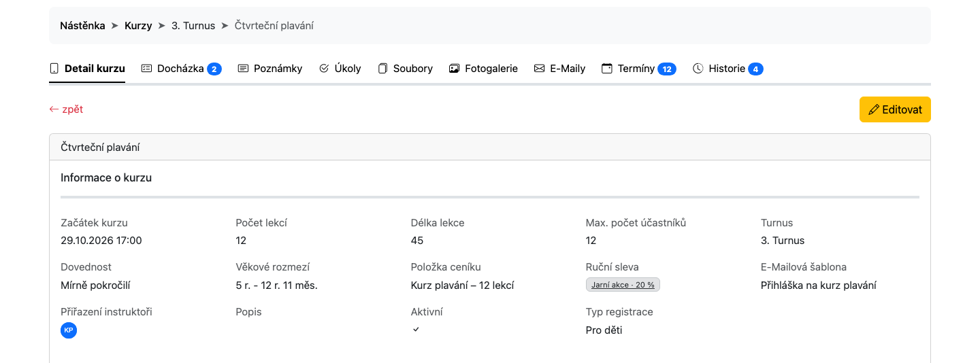
Task: Open the Historie tab
Action: [x=728, y=69]
